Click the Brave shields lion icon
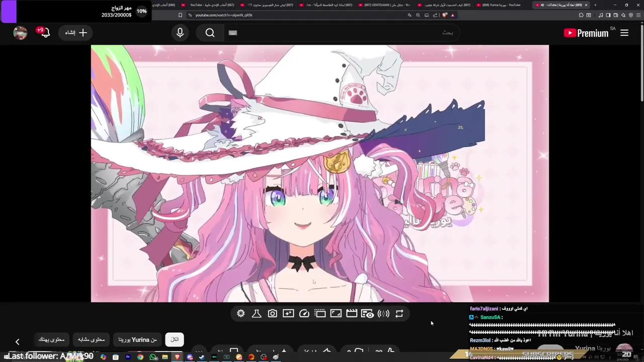This screenshot has width=644, height=362. pos(445,15)
